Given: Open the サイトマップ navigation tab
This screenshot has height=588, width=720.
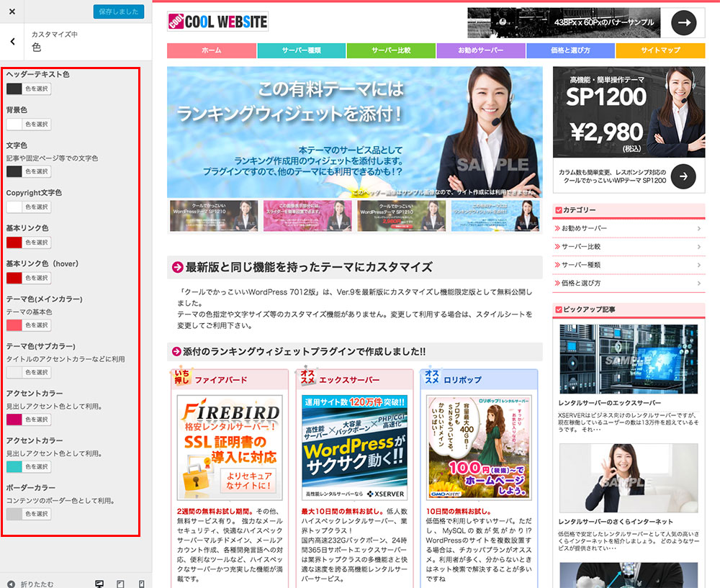Looking at the screenshot, I should click(660, 50).
